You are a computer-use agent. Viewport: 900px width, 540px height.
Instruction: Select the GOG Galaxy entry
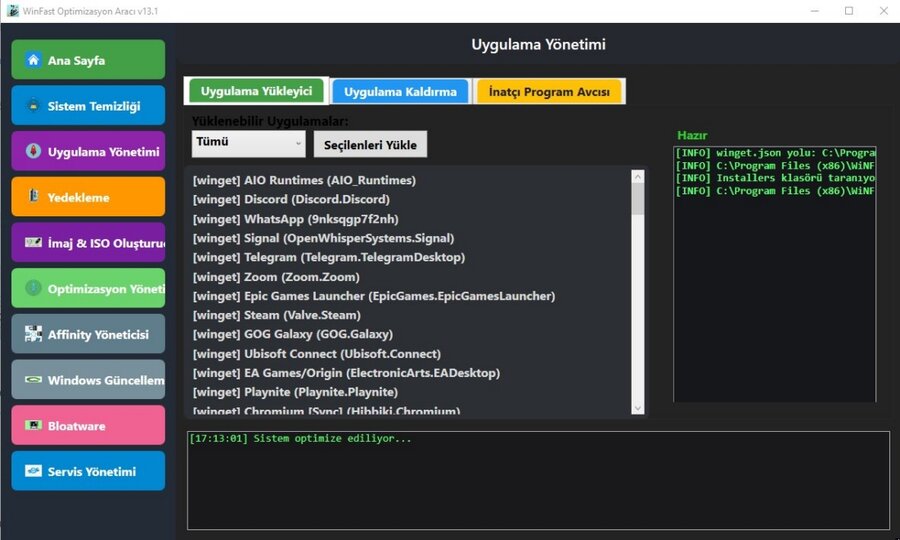[x=408, y=334]
